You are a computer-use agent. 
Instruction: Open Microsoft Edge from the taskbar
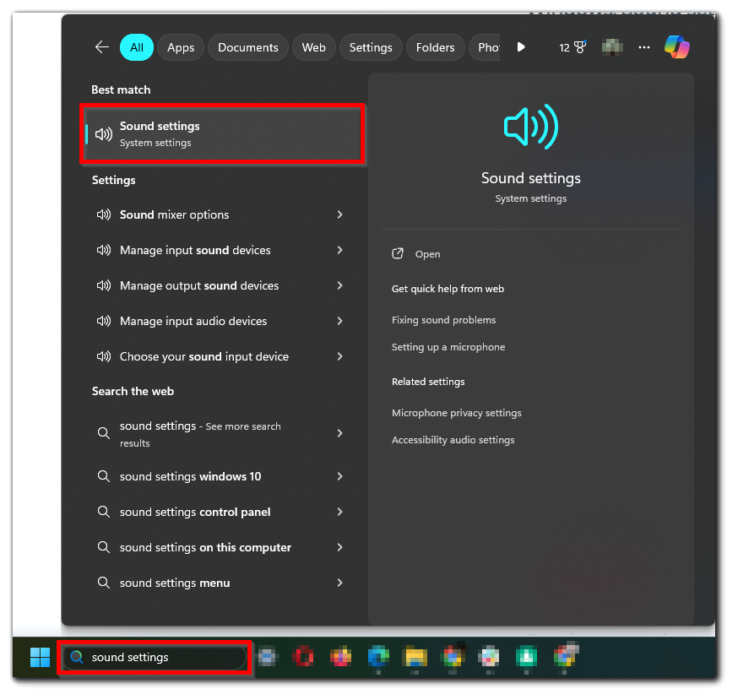click(377, 657)
